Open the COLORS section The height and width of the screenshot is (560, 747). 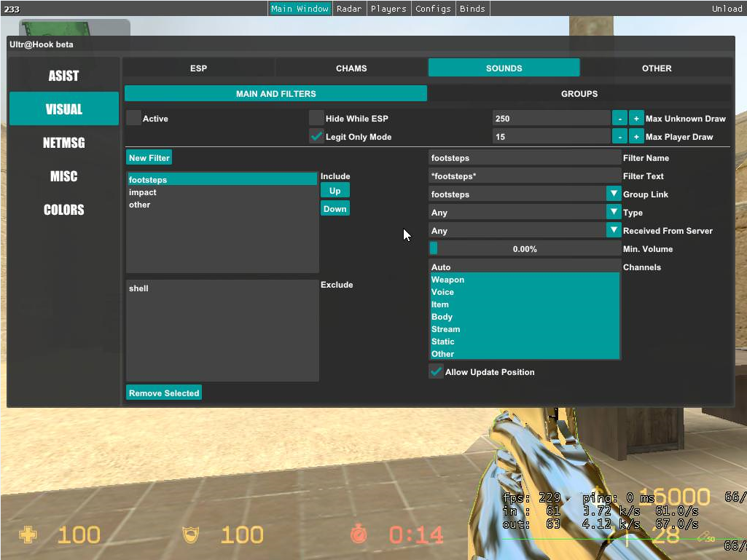(64, 210)
